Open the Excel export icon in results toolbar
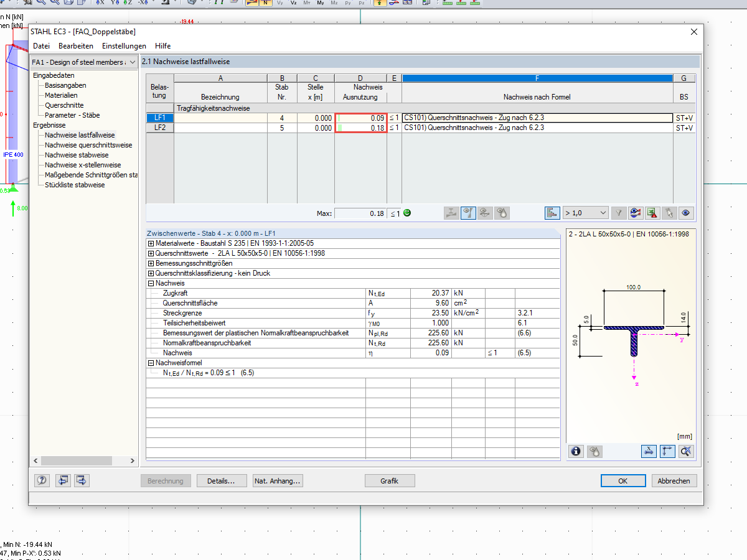 [652, 213]
